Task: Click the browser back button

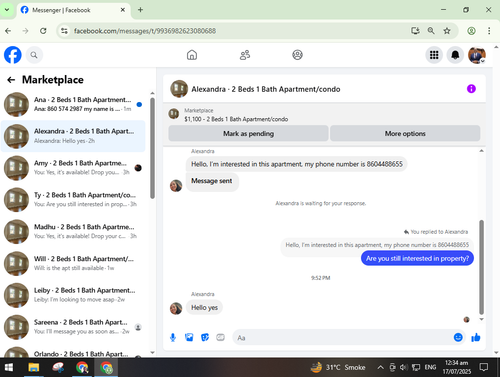Action: 8,31
